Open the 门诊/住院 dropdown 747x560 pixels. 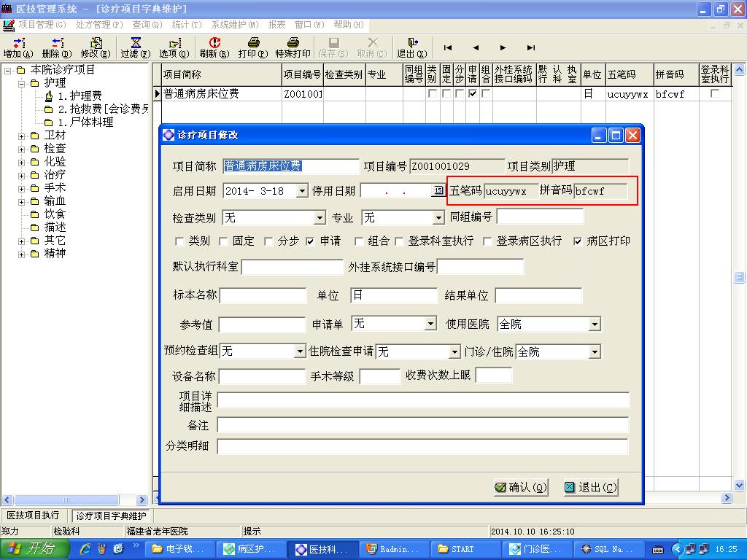595,352
